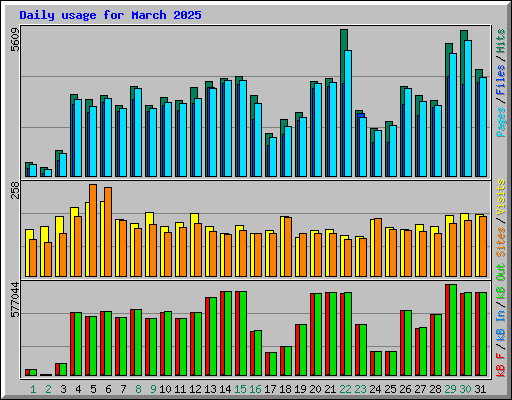Click day label 26 on the axis
This screenshot has width=512, height=400.
[405, 389]
